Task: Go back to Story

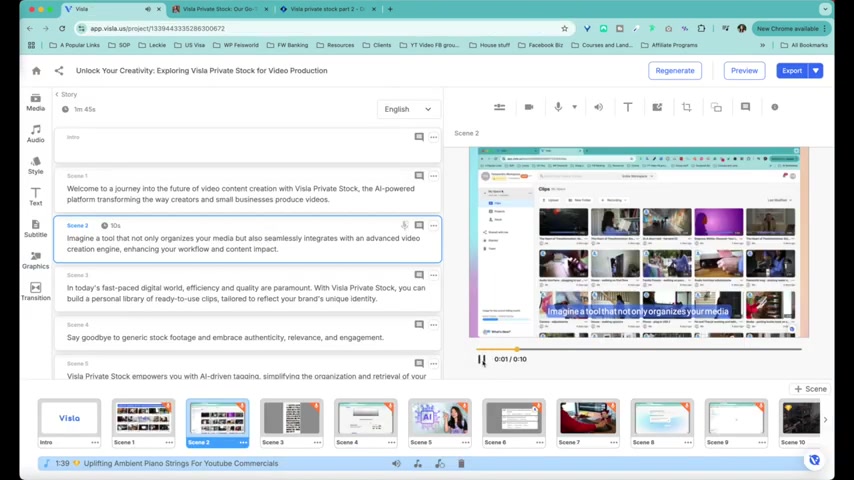Action: pyautogui.click(x=66, y=94)
